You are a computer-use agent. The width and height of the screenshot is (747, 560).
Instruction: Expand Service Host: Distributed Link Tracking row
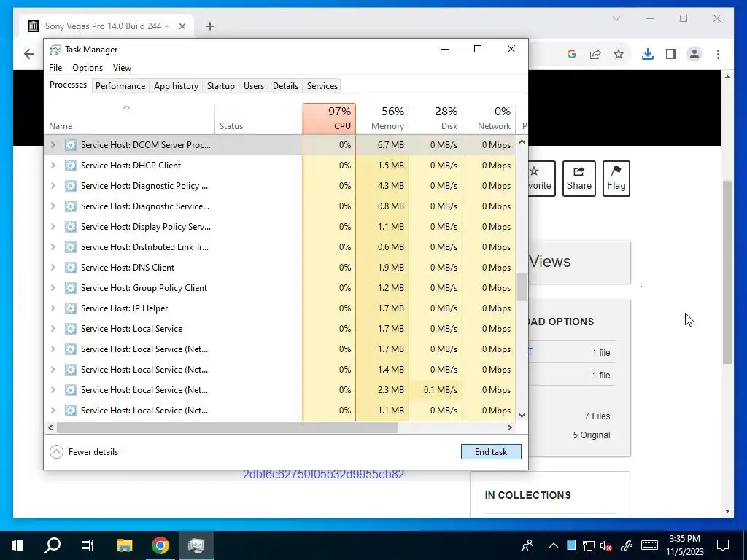pos(53,246)
